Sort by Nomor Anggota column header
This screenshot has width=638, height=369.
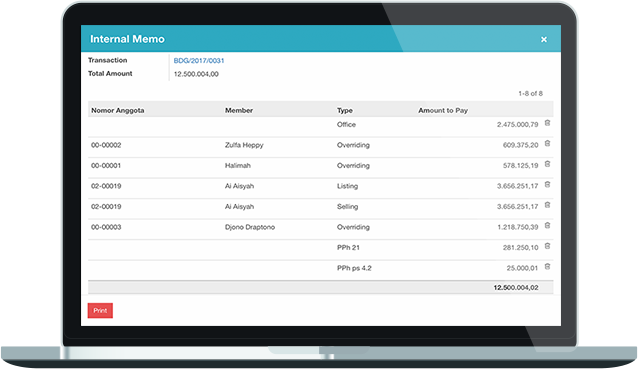click(x=118, y=110)
